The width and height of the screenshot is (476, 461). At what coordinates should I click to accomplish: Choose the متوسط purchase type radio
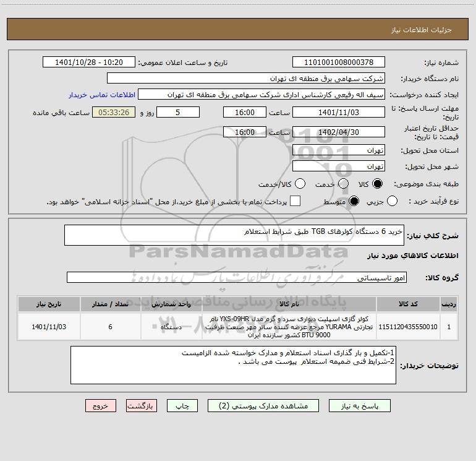coord(354,201)
